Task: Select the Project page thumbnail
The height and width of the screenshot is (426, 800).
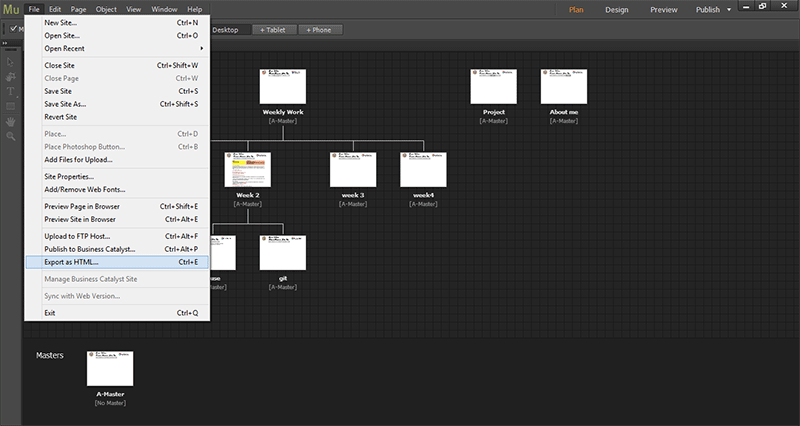Action: tap(493, 87)
